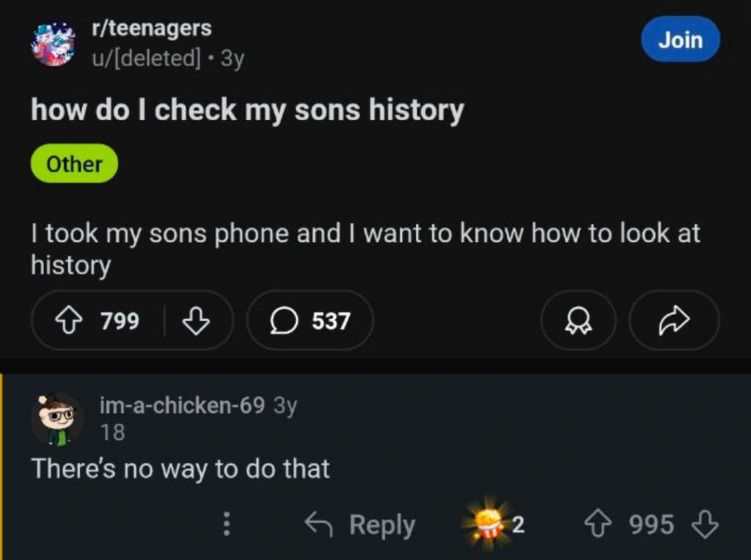View the popcorn award on the comment

tap(488, 523)
